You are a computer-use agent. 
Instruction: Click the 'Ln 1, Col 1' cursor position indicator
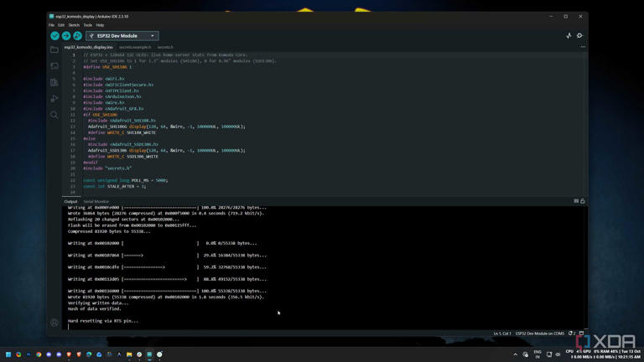tap(502, 334)
